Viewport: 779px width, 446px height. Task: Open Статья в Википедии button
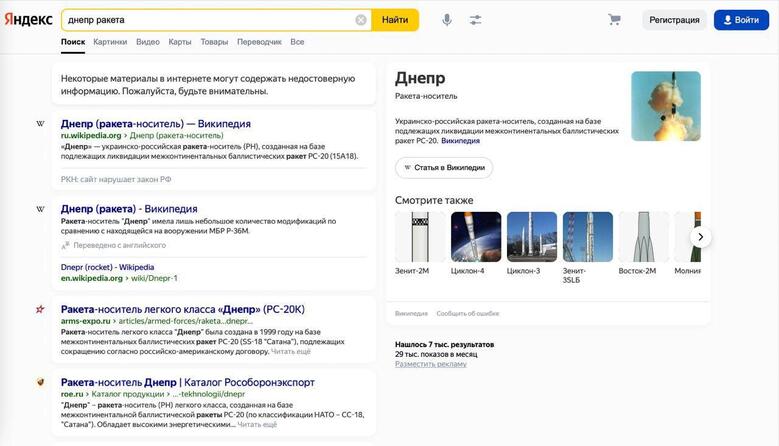point(444,168)
